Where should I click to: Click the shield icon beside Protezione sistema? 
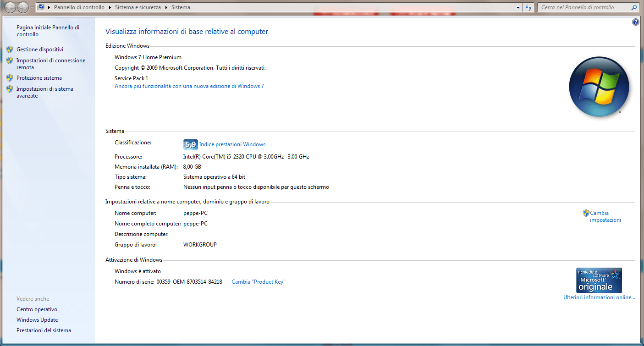pos(10,78)
